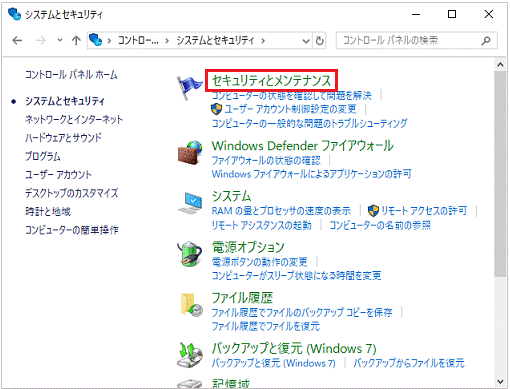
Task: Open プログラム category
Action: (x=43, y=156)
